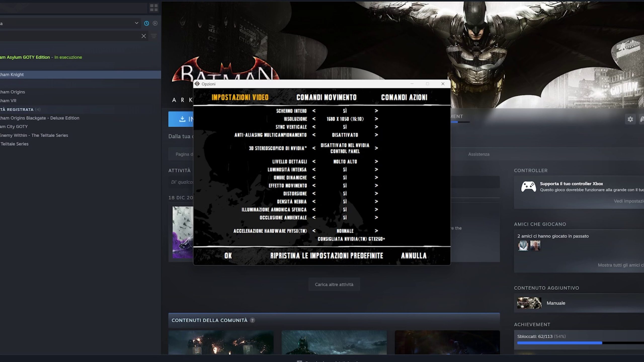Open advanced filter options icon
The width and height of the screenshot is (644, 362).
(154, 36)
